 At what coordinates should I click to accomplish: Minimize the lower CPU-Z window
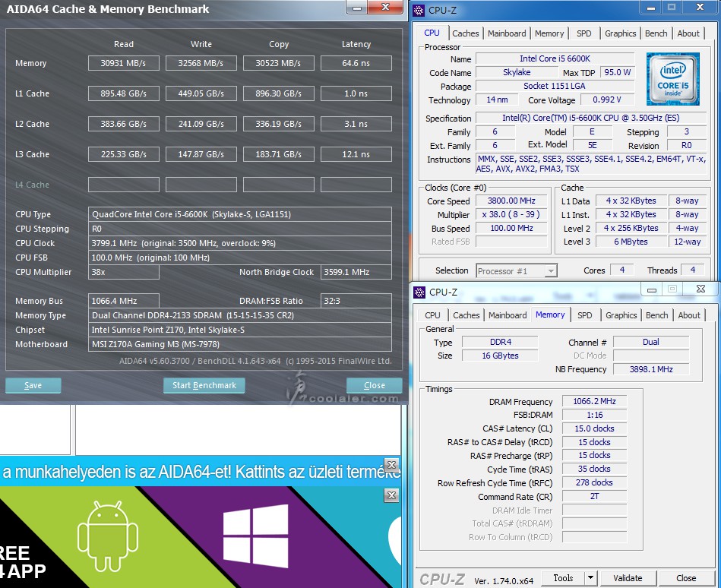click(652, 289)
